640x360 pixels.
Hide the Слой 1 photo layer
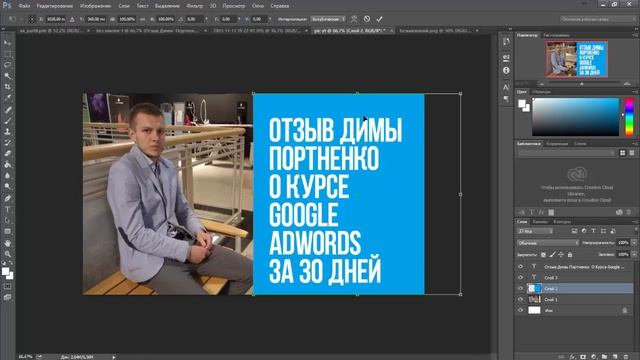[x=520, y=299]
